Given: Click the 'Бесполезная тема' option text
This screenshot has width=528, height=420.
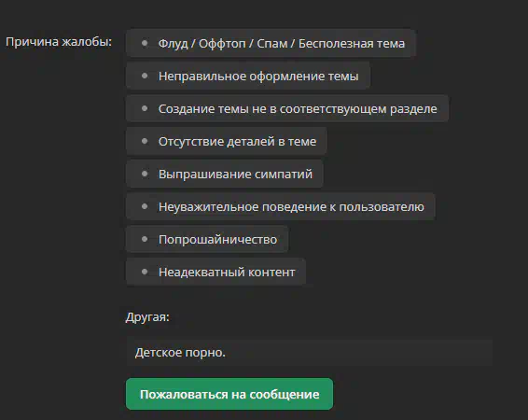Looking at the screenshot, I should [352, 44].
